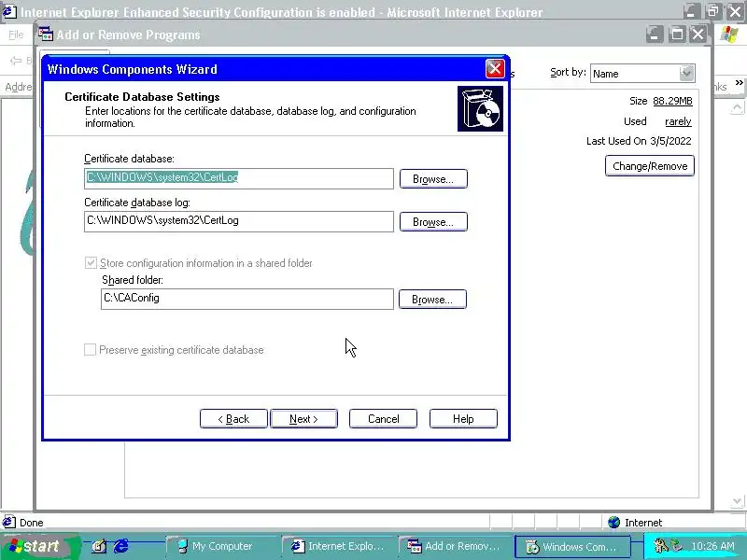This screenshot has width=747, height=560.
Task: Click the second system tray icon
Action: point(676,546)
